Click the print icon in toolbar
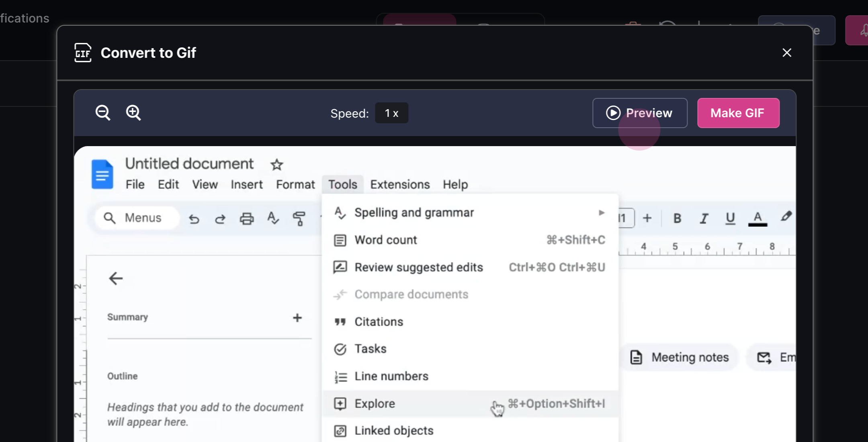 click(247, 219)
